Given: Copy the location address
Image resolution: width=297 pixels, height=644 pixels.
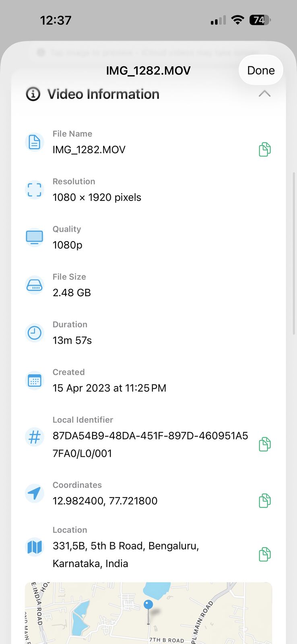Looking at the screenshot, I should click(264, 554).
